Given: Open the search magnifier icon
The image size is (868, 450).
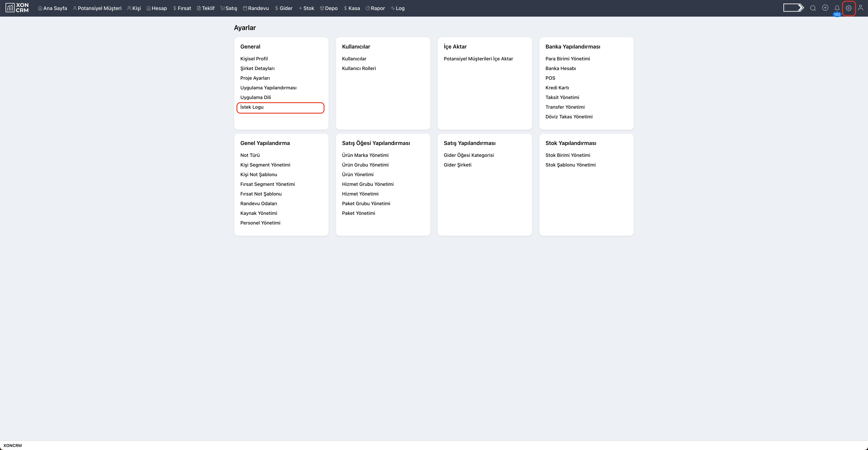Looking at the screenshot, I should click(813, 8).
